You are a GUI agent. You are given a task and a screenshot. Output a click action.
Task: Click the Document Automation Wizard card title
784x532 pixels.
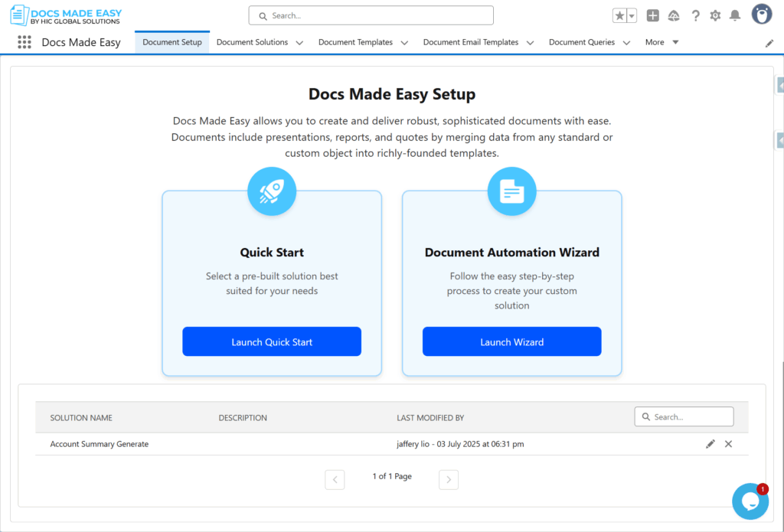(511, 253)
